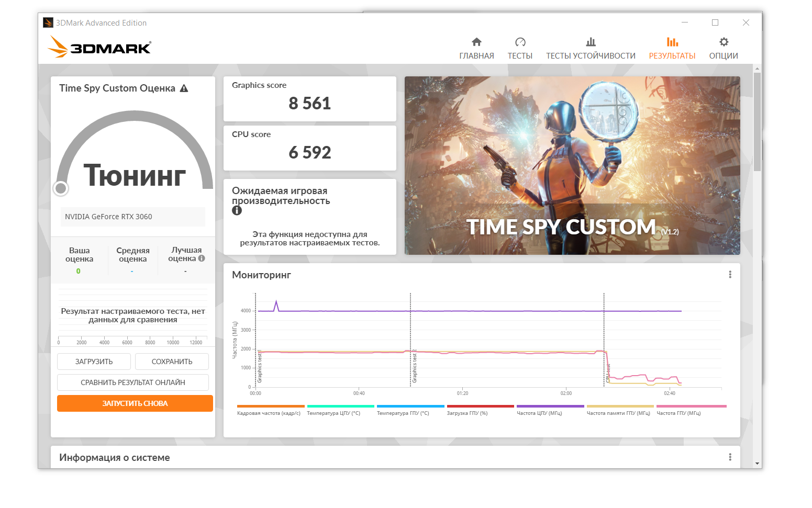Image resolution: width=812 pixels, height=508 pixels.
Task: Click the 3DMark app icon in title bar
Action: coord(48,22)
